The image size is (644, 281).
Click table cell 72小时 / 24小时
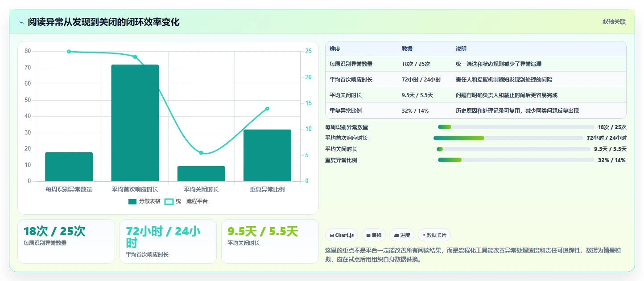pyautogui.click(x=421, y=80)
